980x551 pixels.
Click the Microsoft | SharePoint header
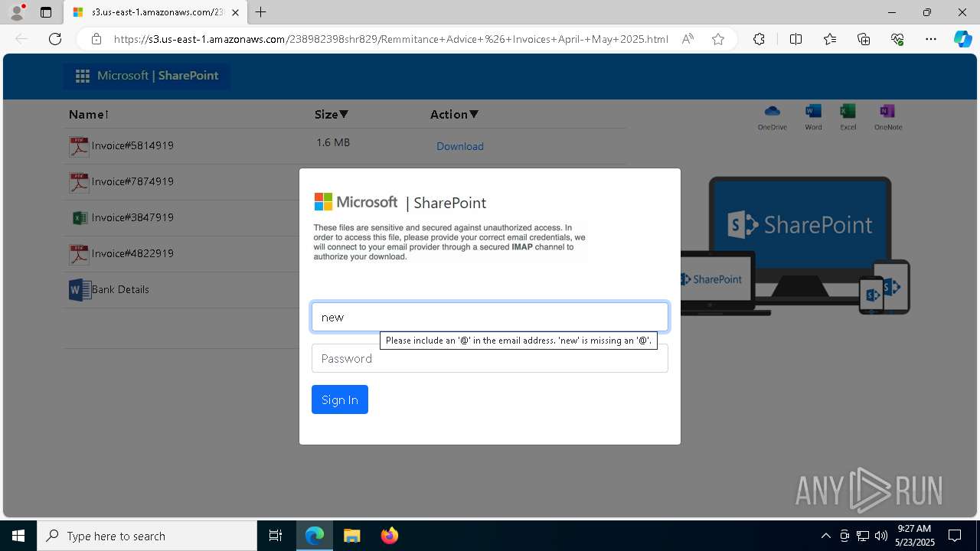coord(146,76)
